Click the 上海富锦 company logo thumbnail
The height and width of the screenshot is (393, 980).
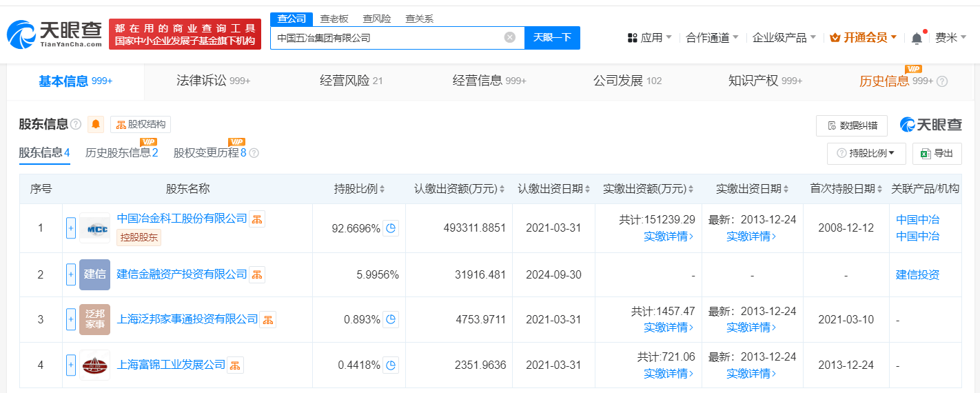(x=94, y=365)
